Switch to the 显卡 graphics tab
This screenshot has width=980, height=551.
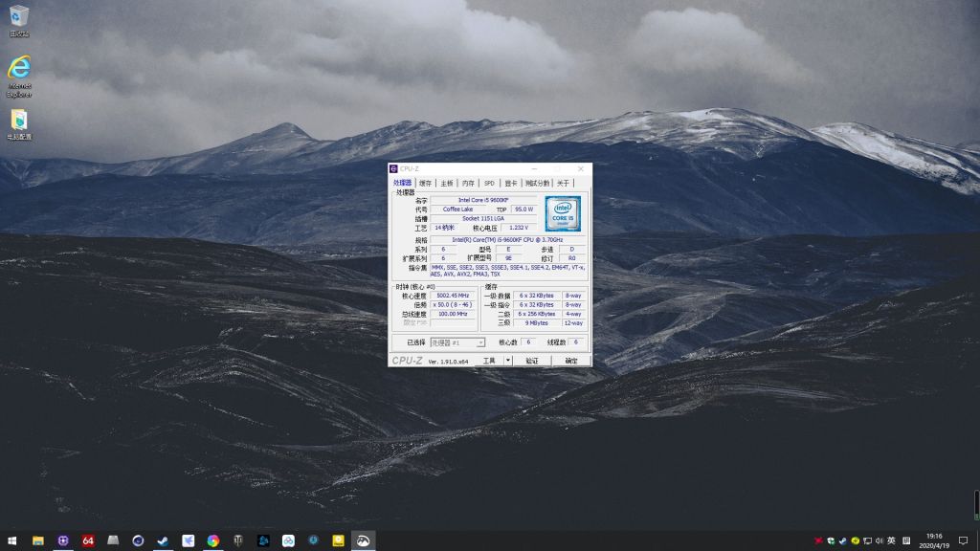tap(512, 183)
